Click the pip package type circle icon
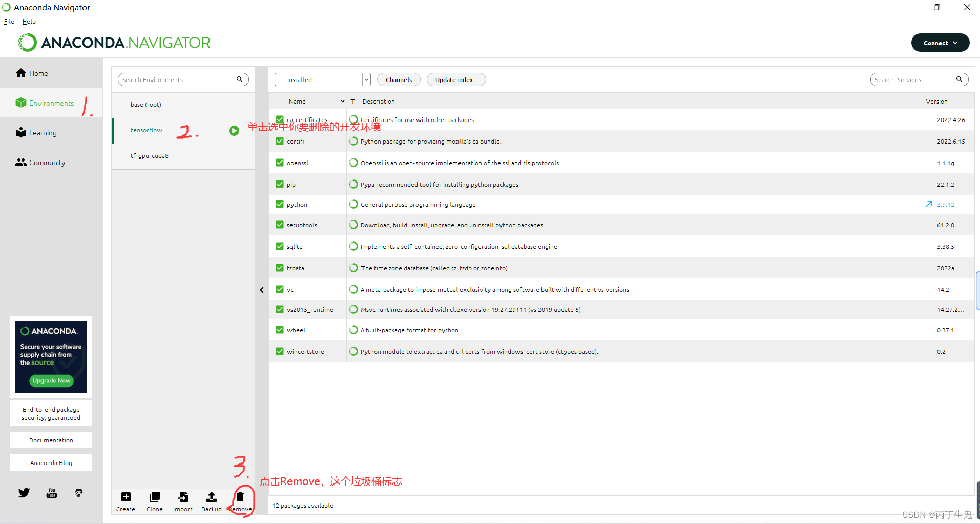Screen dimensions: 980x524 (x=353, y=184)
